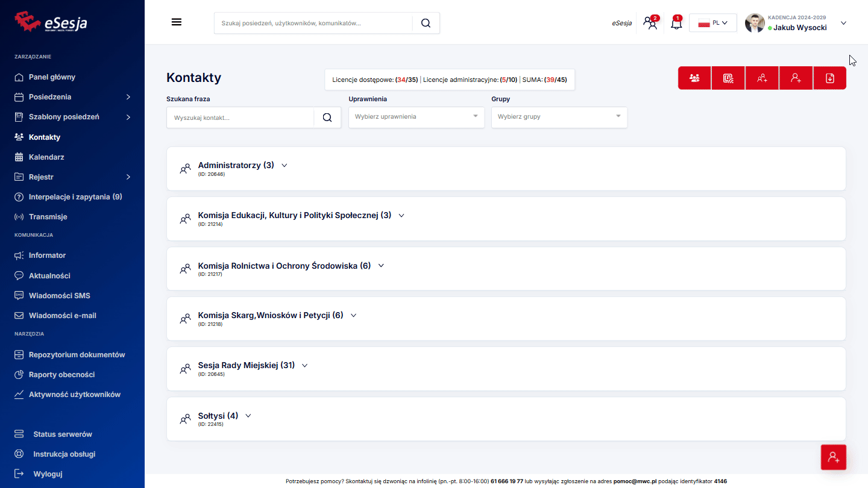This screenshot has height=488, width=868.
Task: Open Kalendarz from the sidebar
Action: coord(46,157)
